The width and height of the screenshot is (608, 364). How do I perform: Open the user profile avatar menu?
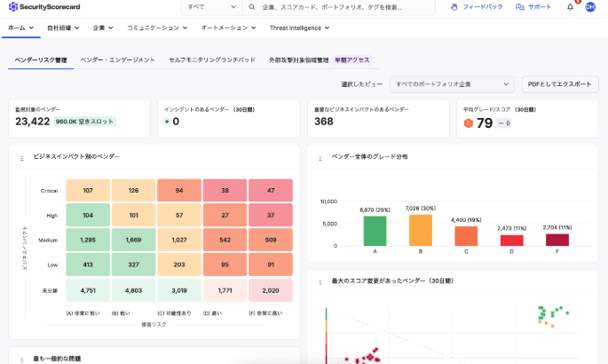[589, 7]
